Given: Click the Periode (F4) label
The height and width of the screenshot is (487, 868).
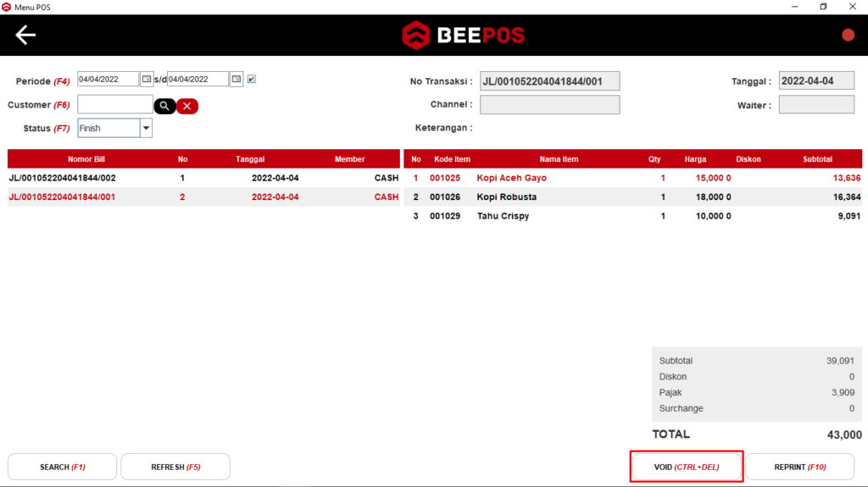Looking at the screenshot, I should tap(42, 81).
